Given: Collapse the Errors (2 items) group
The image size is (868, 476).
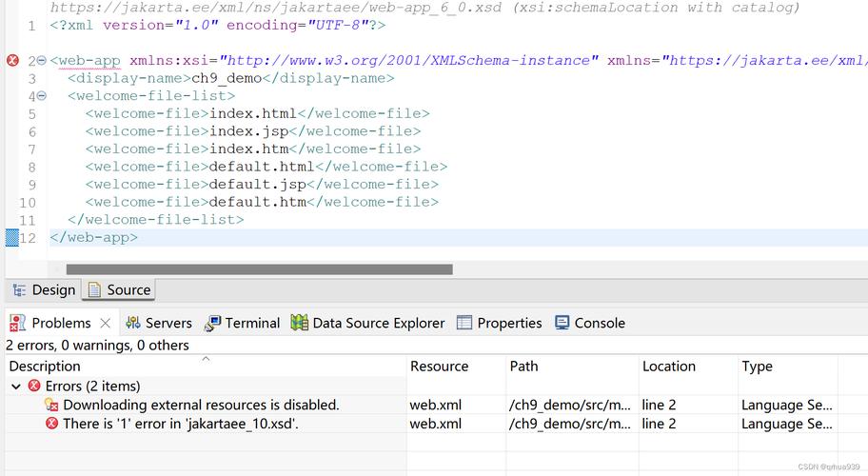Looking at the screenshot, I should click(15, 387).
